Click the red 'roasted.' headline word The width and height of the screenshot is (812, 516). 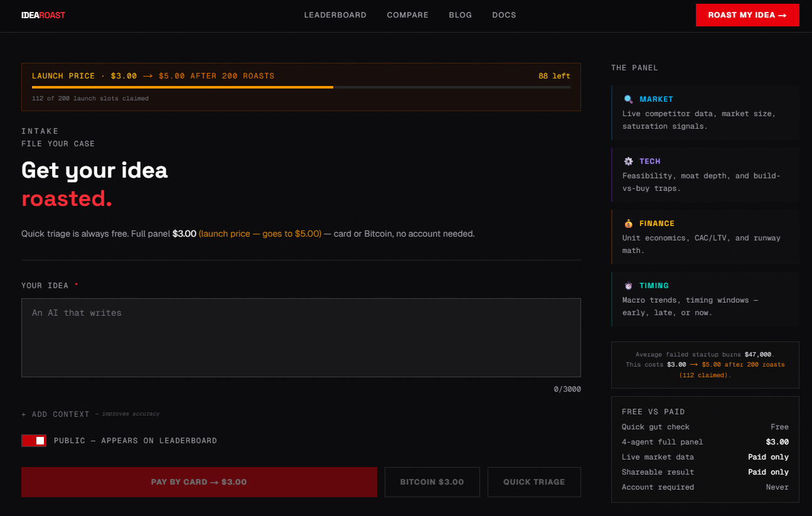[67, 198]
